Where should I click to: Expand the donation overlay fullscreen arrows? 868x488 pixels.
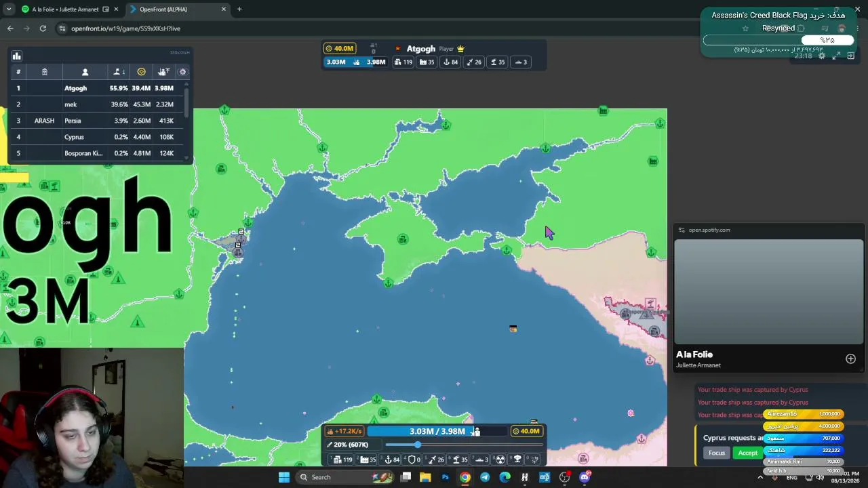point(836,56)
